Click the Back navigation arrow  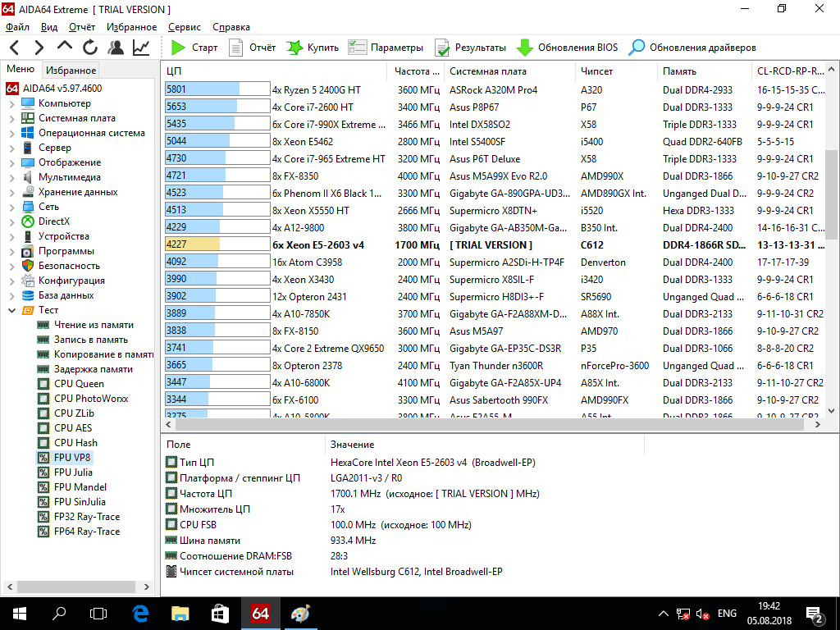tap(15, 48)
